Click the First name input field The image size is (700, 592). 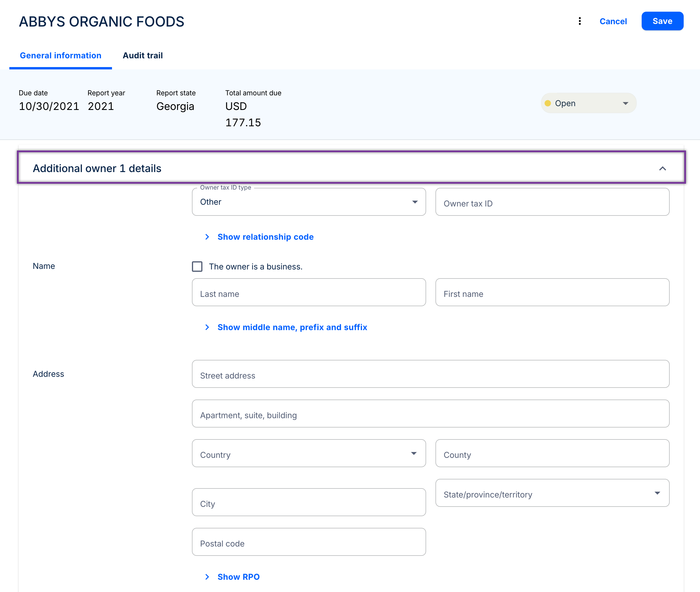coord(552,292)
